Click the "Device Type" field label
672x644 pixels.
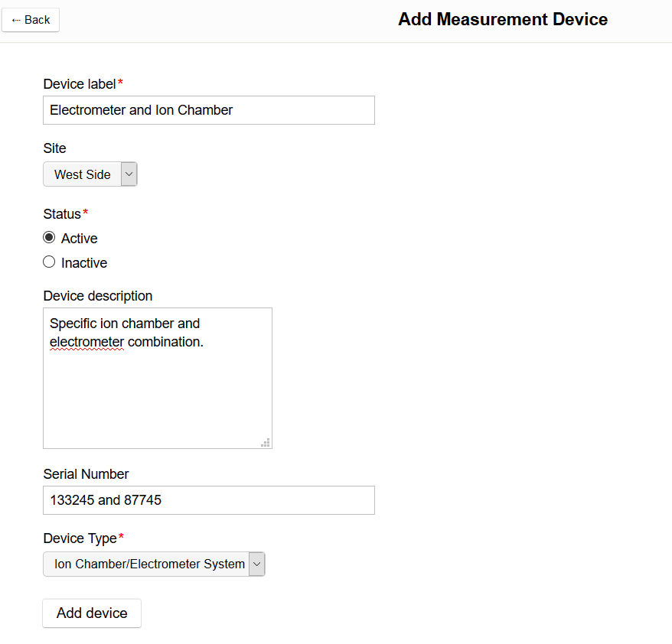click(80, 538)
